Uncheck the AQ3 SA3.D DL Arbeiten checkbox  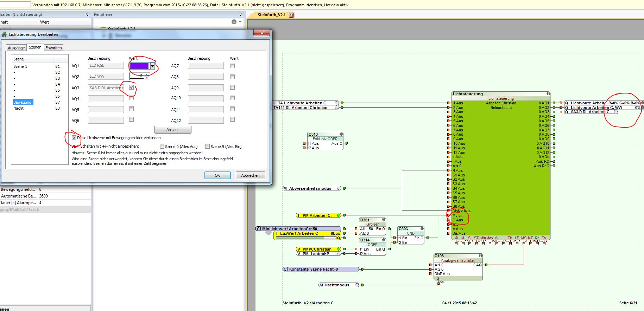[x=131, y=88]
